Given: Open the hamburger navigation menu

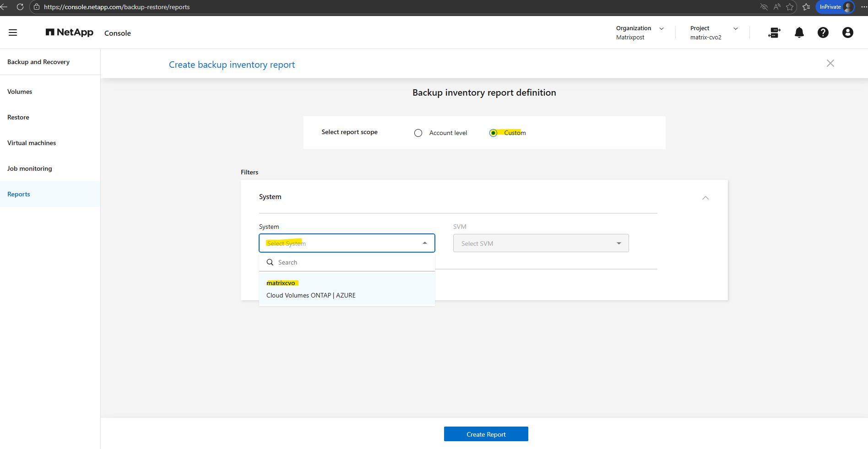Looking at the screenshot, I should (13, 32).
